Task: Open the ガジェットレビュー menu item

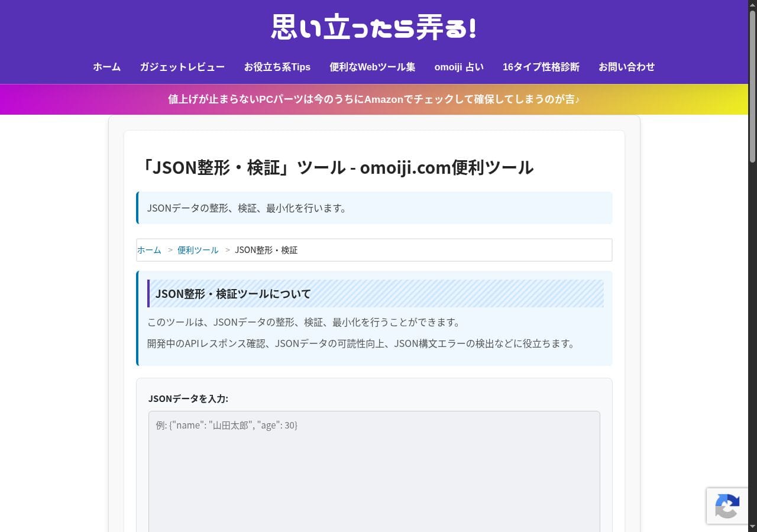Action: click(182, 67)
